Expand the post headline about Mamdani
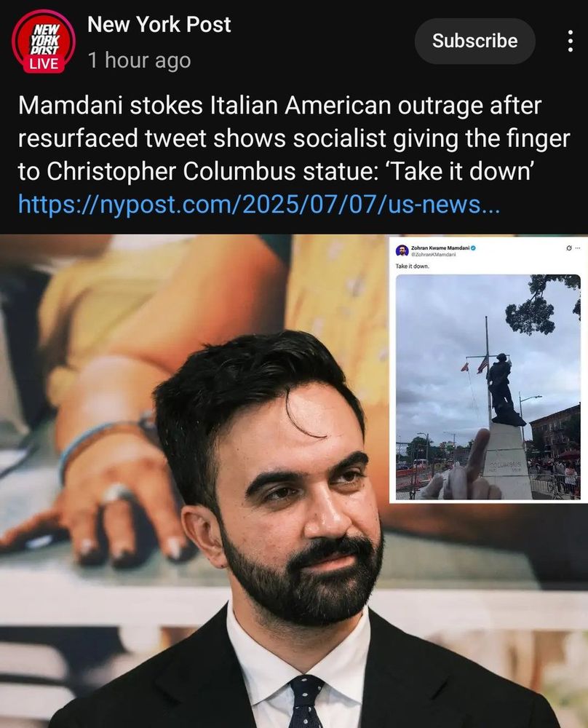This screenshot has width=588, height=728. (294, 138)
